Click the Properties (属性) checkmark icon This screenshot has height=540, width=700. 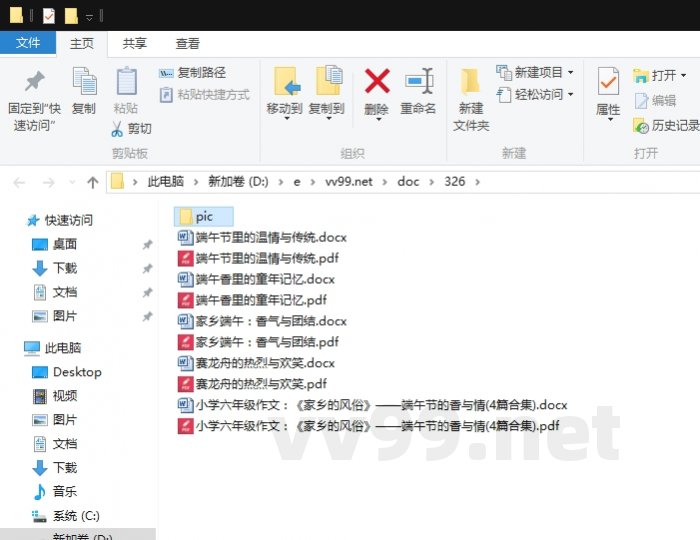608,82
